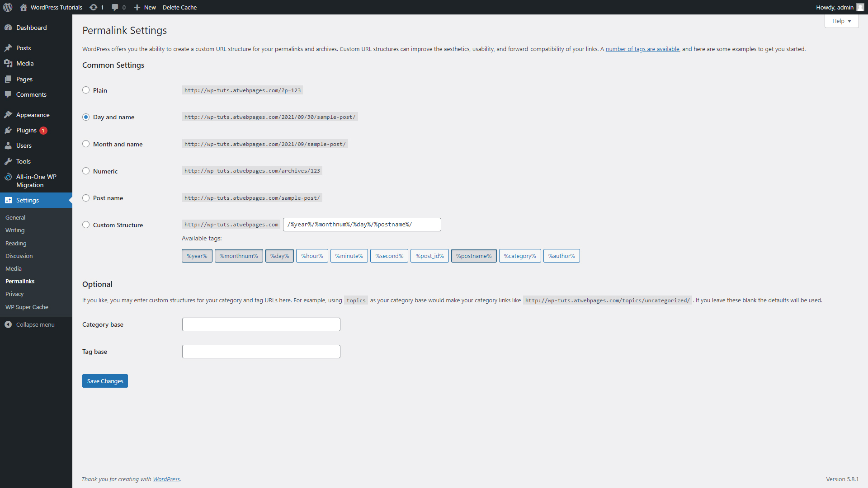Open the New content menu
This screenshot has height=488, width=868.
(145, 7)
